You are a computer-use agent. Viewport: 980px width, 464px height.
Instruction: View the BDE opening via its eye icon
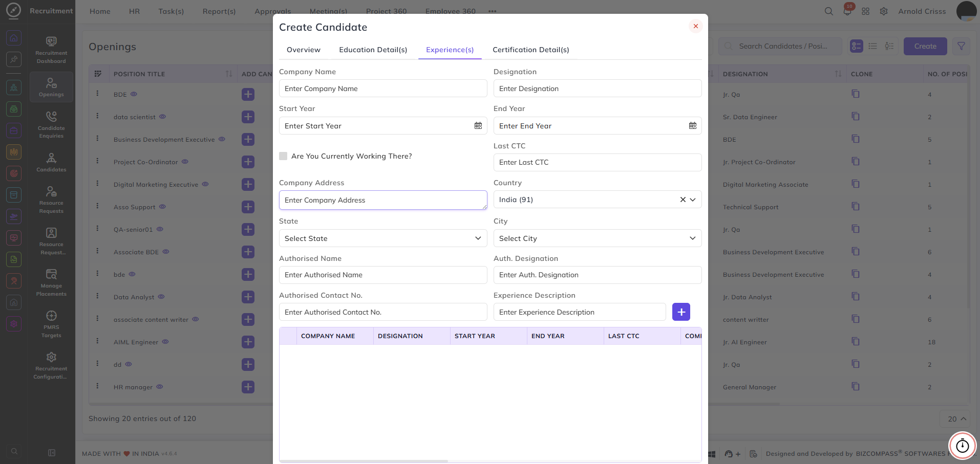coord(134,94)
